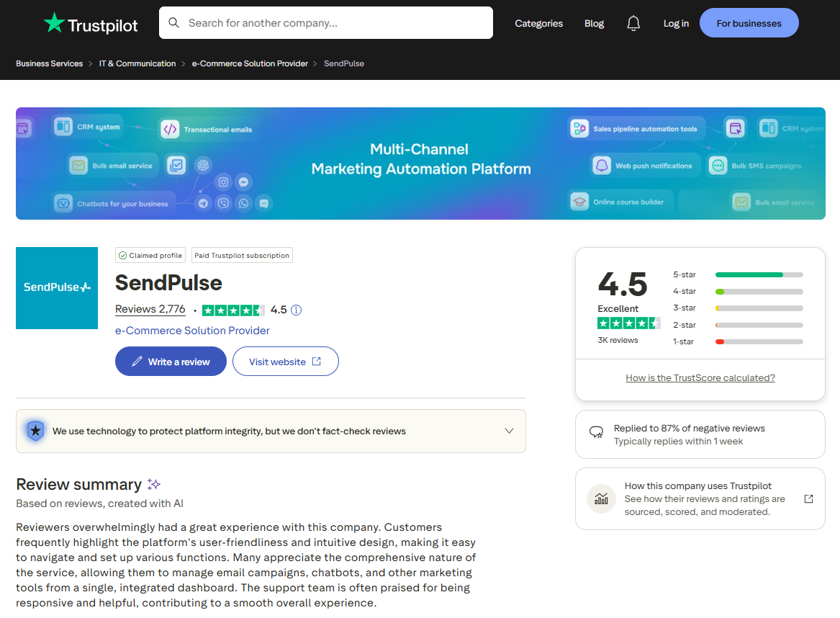The height and width of the screenshot is (618, 840).
Task: Click the bar chart icon on Trustpilot usage card
Action: point(601,498)
